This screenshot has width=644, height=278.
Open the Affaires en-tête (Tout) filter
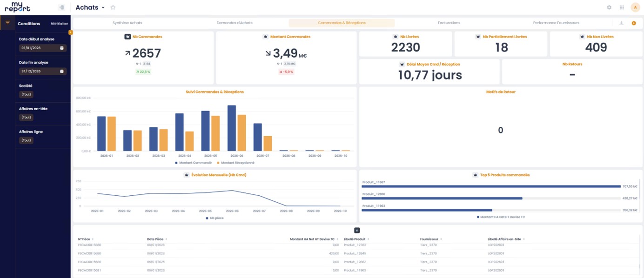[26, 118]
